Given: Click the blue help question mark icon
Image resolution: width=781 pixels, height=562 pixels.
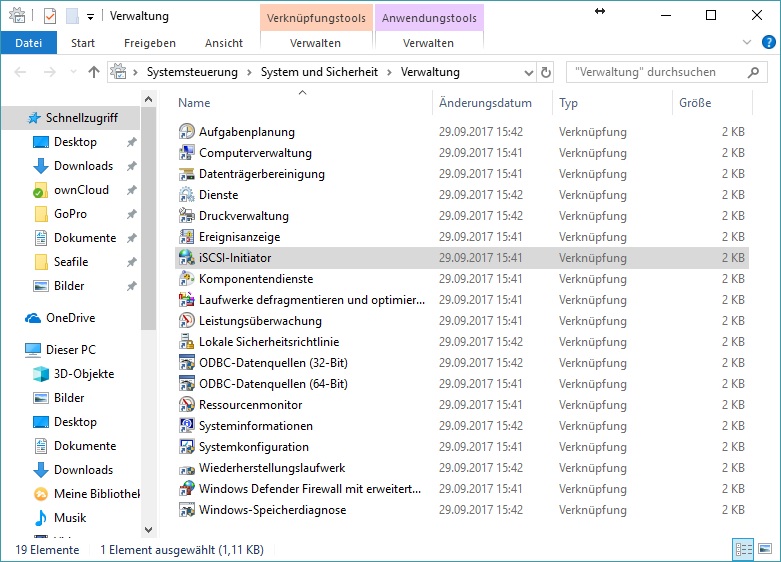Looking at the screenshot, I should 769,42.
